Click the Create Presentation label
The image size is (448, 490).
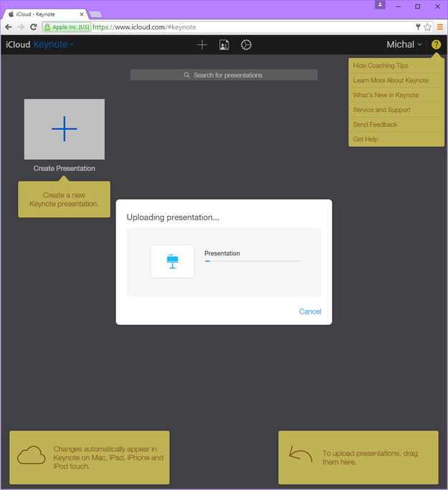[65, 169]
